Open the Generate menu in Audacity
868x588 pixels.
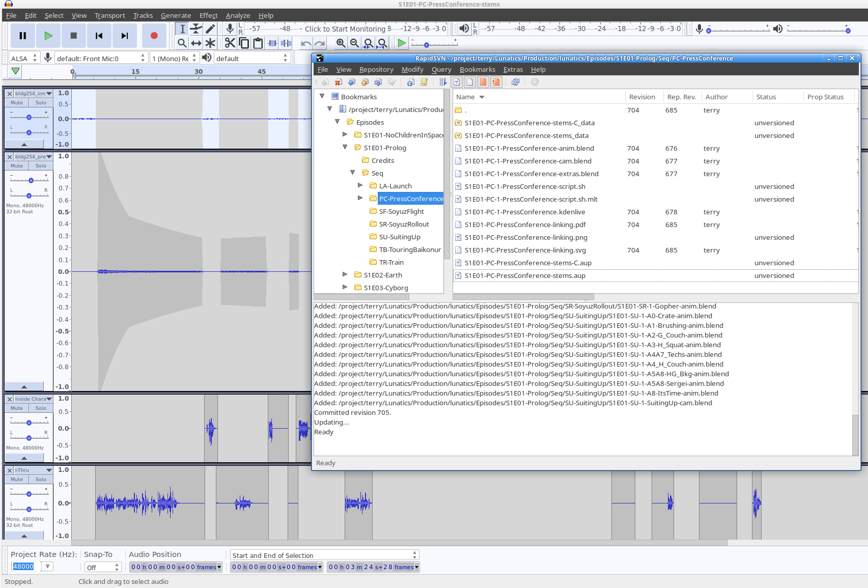(176, 16)
